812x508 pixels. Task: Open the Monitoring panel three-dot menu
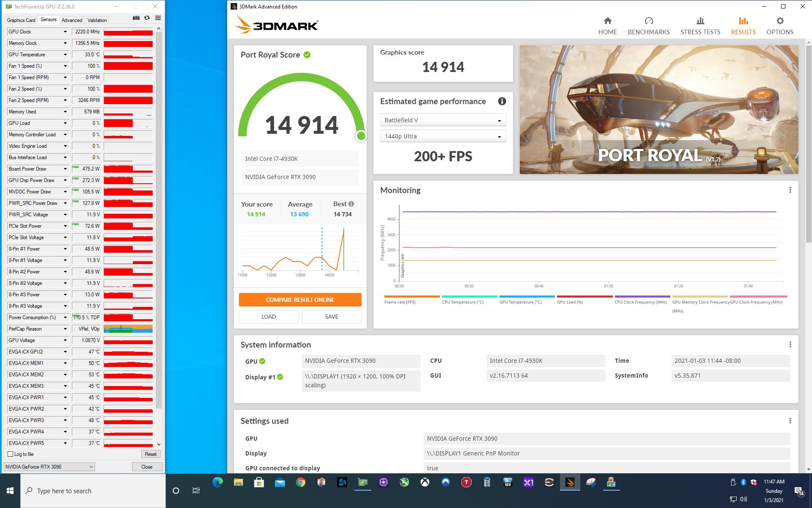point(790,190)
